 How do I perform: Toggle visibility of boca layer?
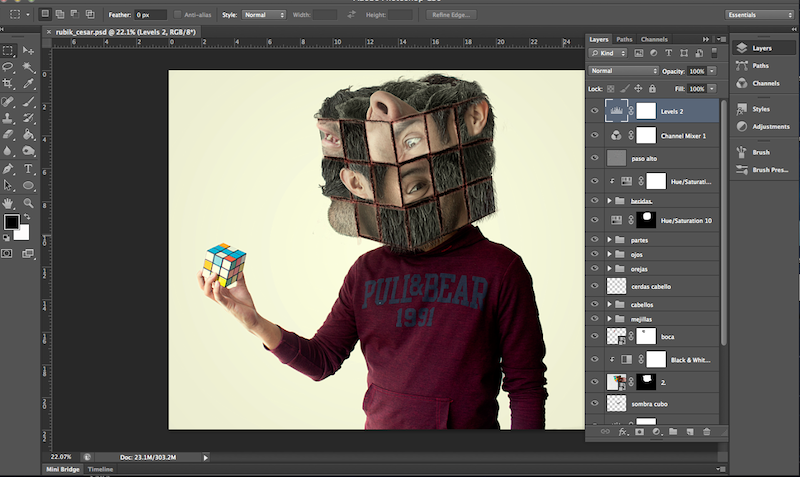point(594,336)
